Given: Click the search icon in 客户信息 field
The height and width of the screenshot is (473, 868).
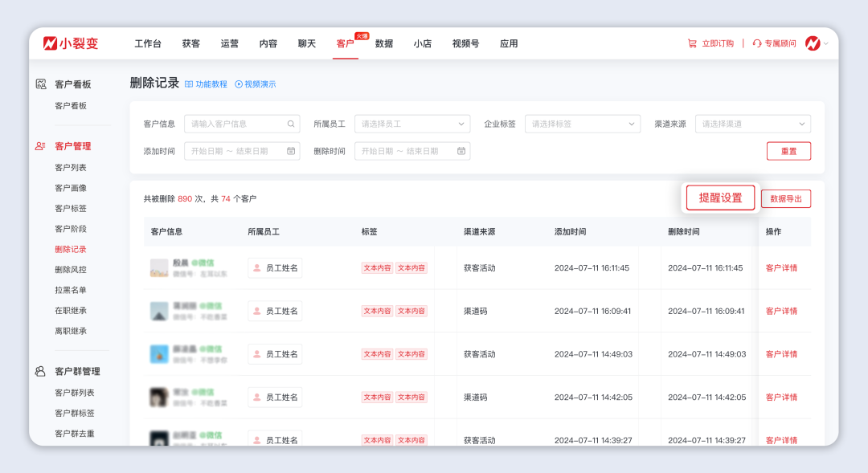Looking at the screenshot, I should [x=290, y=124].
